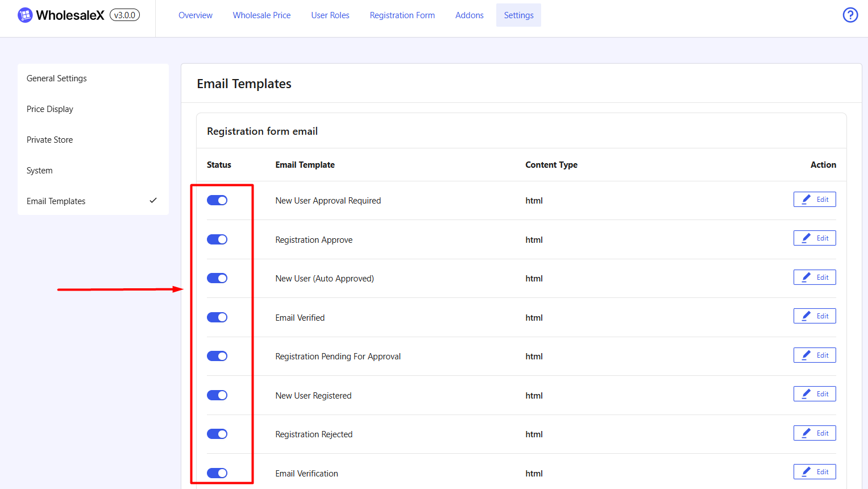Click 'New User (Auto Approved)' template name
868x489 pixels.
coord(325,279)
